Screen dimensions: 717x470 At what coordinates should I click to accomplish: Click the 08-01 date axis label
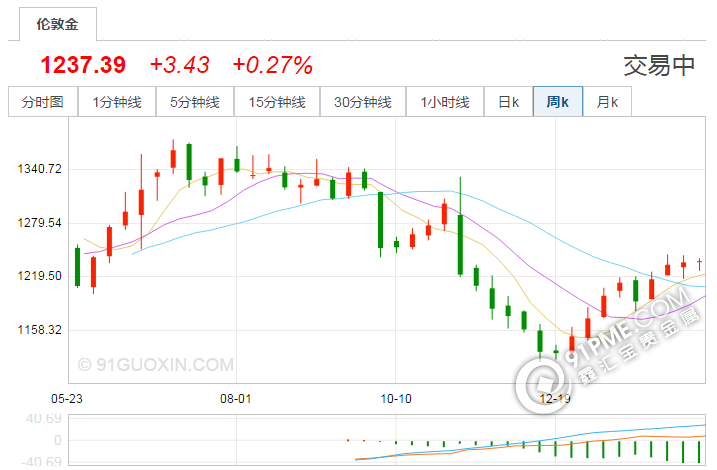pyautogui.click(x=235, y=399)
